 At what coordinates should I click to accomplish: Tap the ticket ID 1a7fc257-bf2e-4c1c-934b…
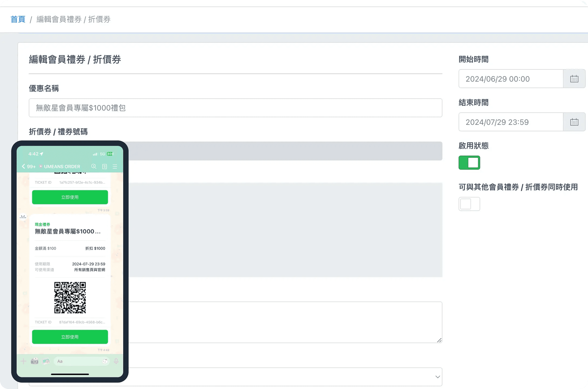(82, 182)
